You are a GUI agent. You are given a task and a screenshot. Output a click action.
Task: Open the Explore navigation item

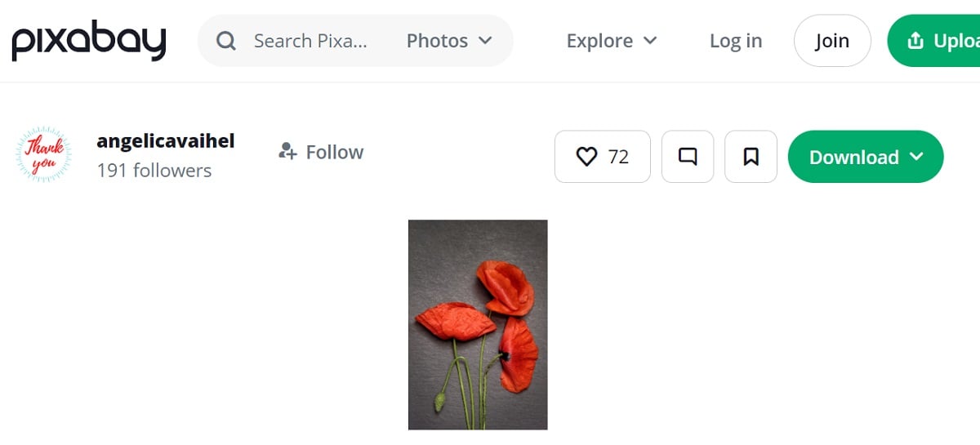(599, 41)
